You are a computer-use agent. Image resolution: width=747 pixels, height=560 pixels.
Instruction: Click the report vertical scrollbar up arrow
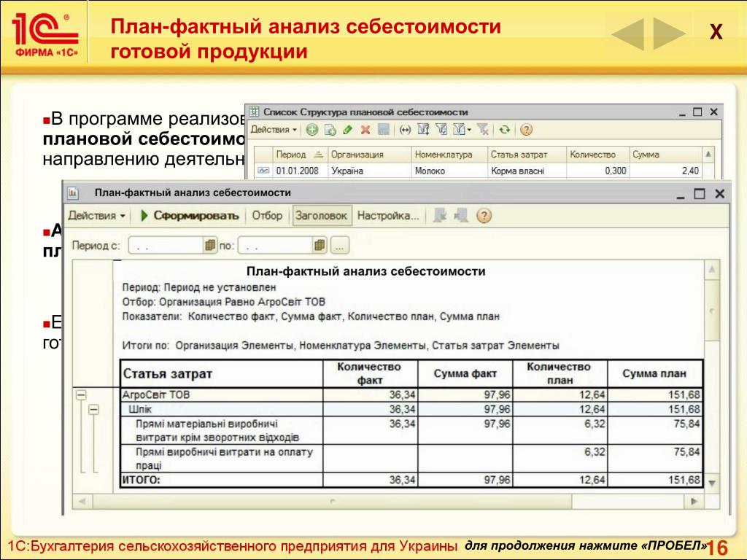click(712, 270)
